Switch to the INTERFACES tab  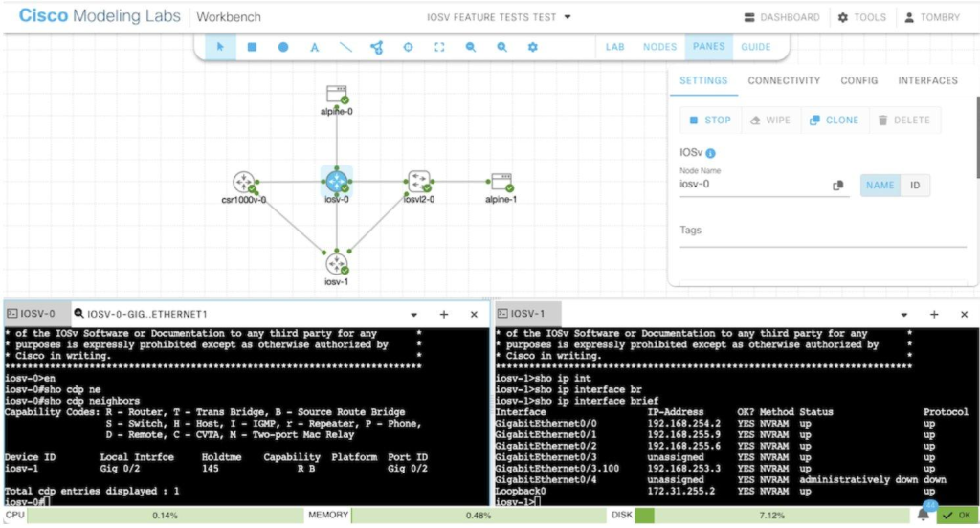tap(927, 80)
